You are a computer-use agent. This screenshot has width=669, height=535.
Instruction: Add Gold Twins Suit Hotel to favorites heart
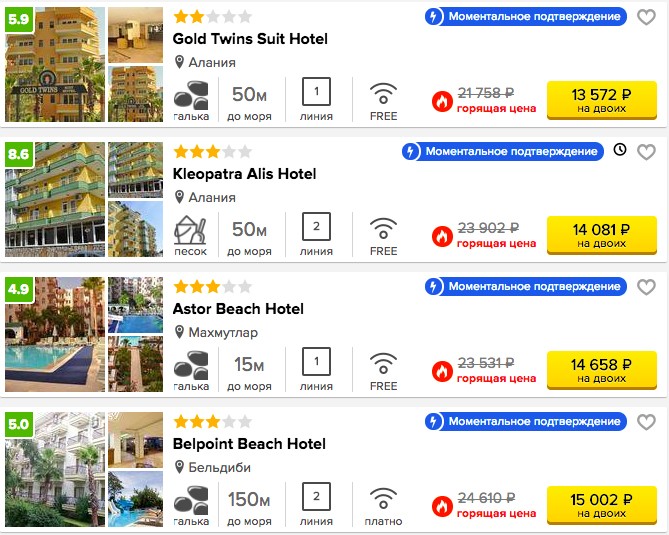(646, 17)
